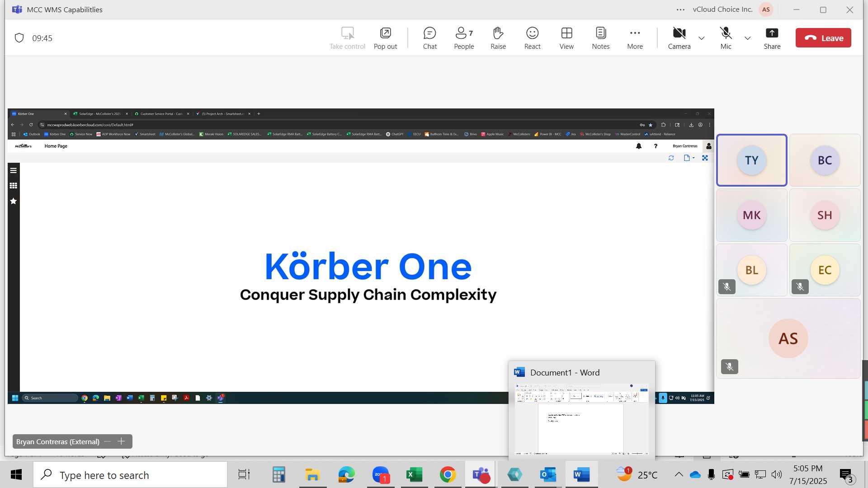
Task: Open Calculator from the taskbar
Action: pyautogui.click(x=278, y=474)
